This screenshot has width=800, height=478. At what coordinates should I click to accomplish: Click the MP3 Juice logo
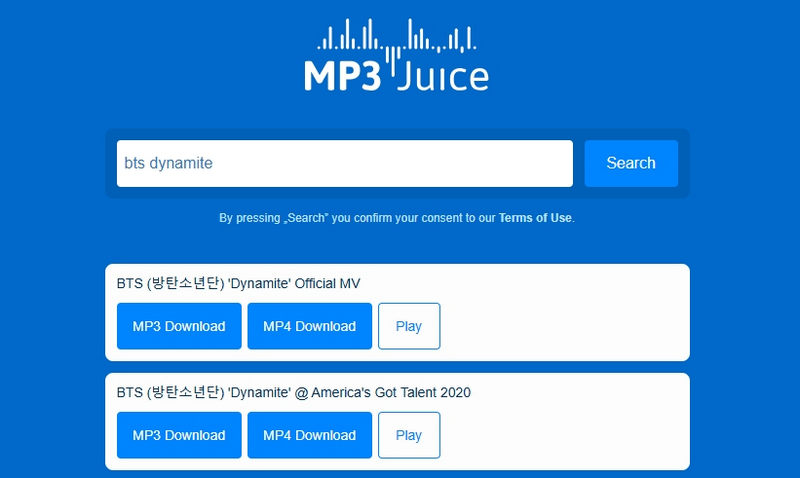pyautogui.click(x=396, y=55)
